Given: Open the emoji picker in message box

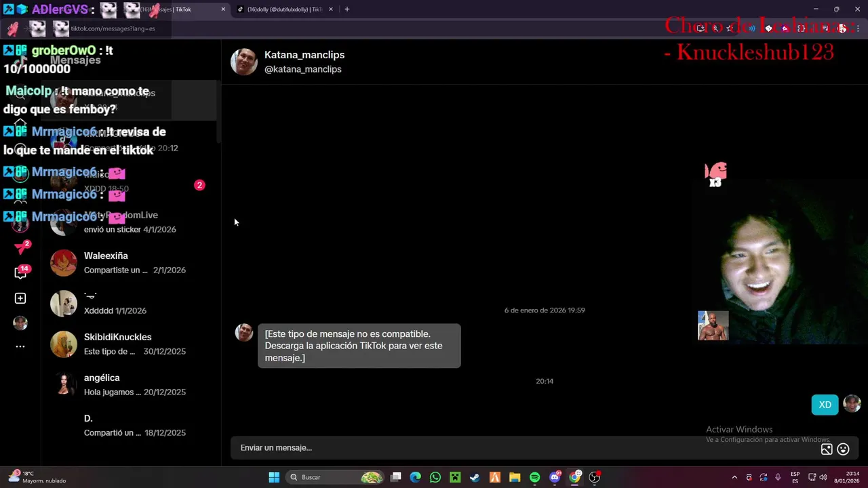Looking at the screenshot, I should pyautogui.click(x=843, y=449).
